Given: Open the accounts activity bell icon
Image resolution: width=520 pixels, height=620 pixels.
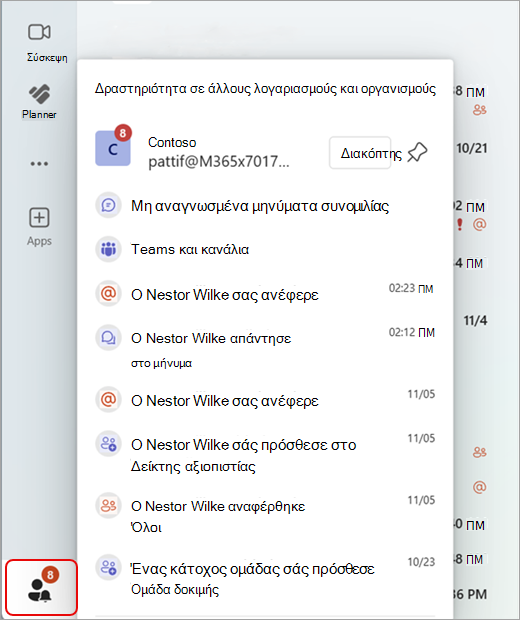Looking at the screenshot, I should pos(41,588).
